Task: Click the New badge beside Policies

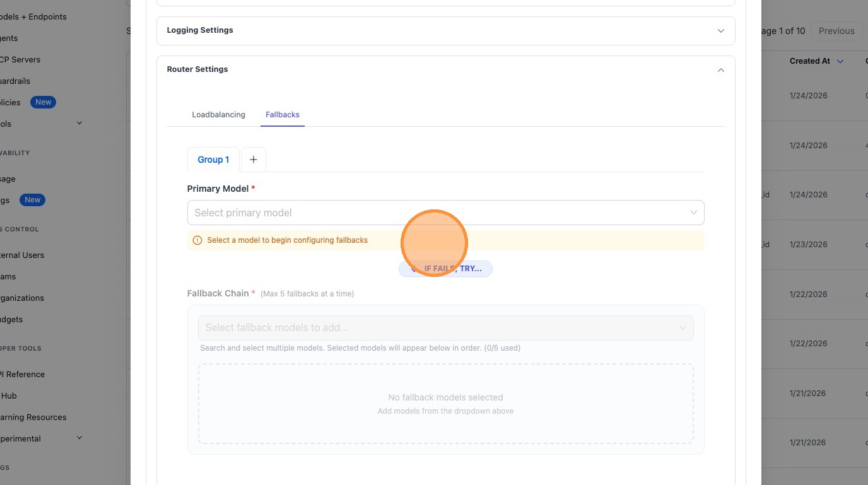Action: pos(43,102)
